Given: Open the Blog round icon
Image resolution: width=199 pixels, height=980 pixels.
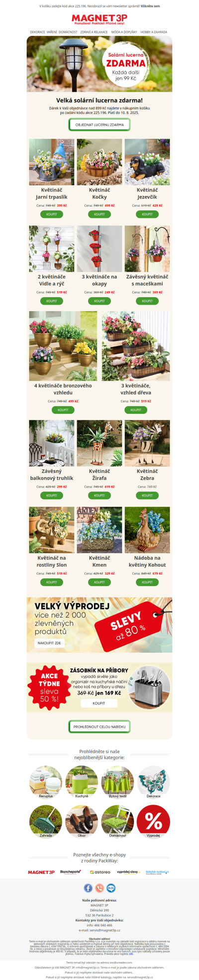Looking at the screenshot, I should click(x=111, y=888).
